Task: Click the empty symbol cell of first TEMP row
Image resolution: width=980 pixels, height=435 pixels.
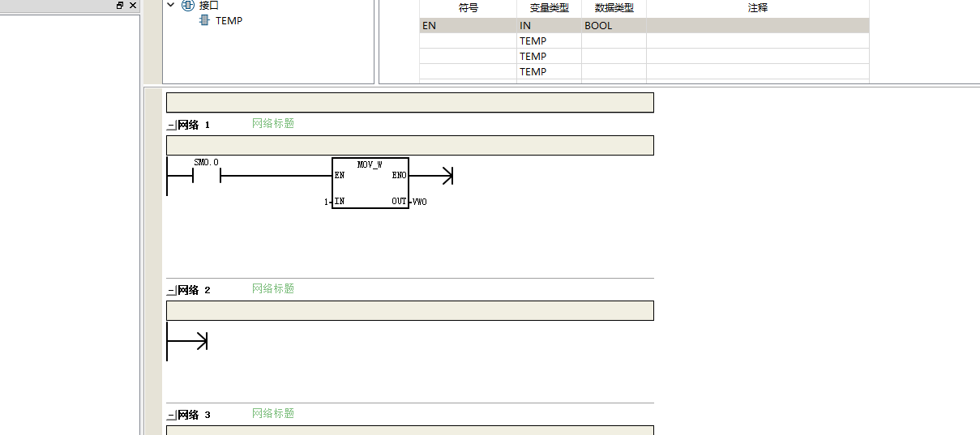Action: click(469, 41)
